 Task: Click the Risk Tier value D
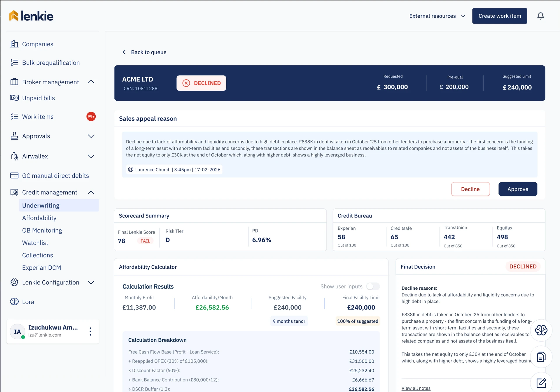tap(168, 240)
